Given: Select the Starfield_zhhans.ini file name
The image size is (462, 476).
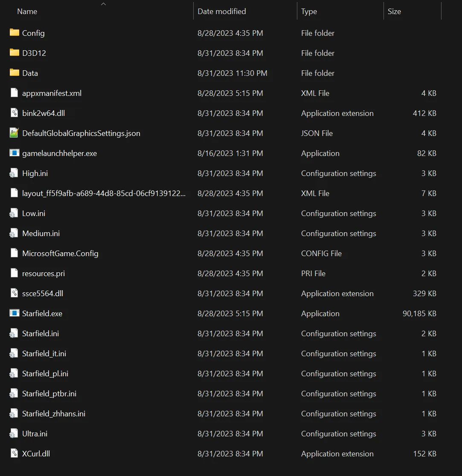Looking at the screenshot, I should point(54,414).
